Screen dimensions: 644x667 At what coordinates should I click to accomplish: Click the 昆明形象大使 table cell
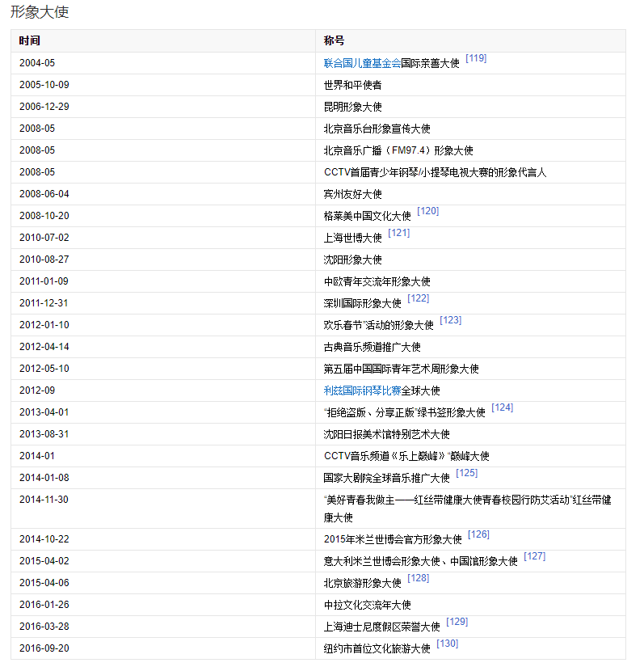pos(352,107)
